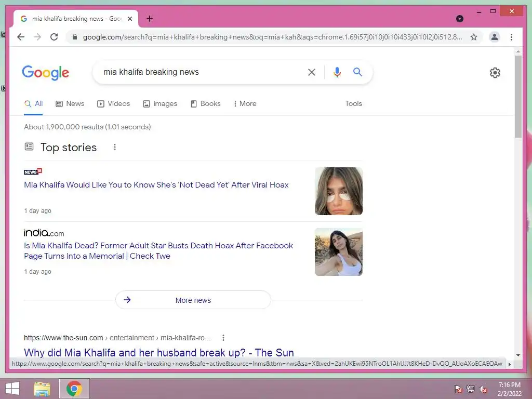
Task: Click the dark circular dropdown icon in title bar
Action: [459, 19]
